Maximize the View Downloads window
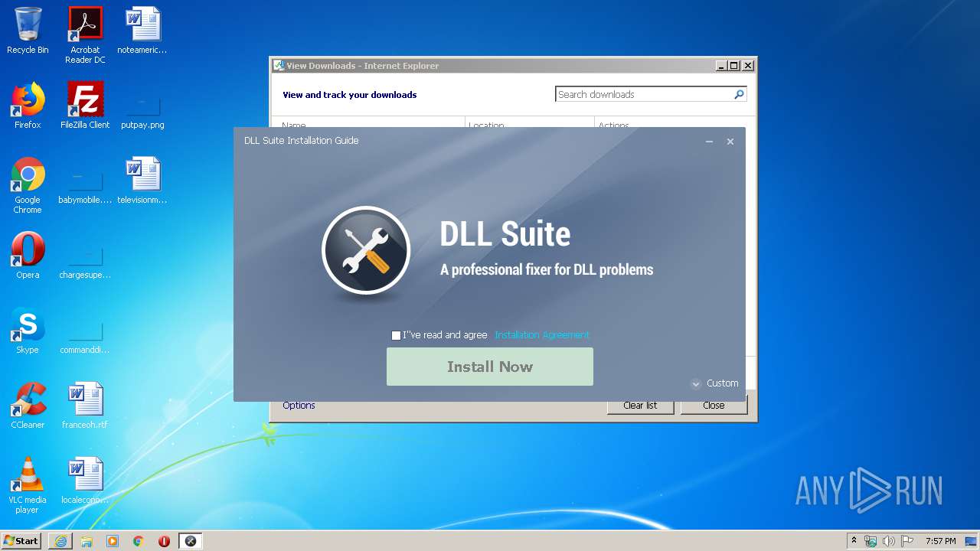This screenshot has width=980, height=551. point(734,66)
